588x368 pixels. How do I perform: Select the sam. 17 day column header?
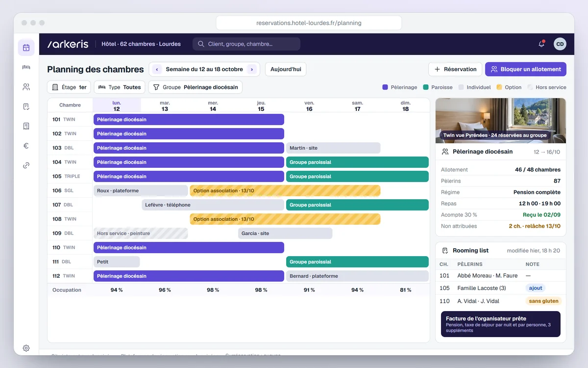click(x=357, y=105)
